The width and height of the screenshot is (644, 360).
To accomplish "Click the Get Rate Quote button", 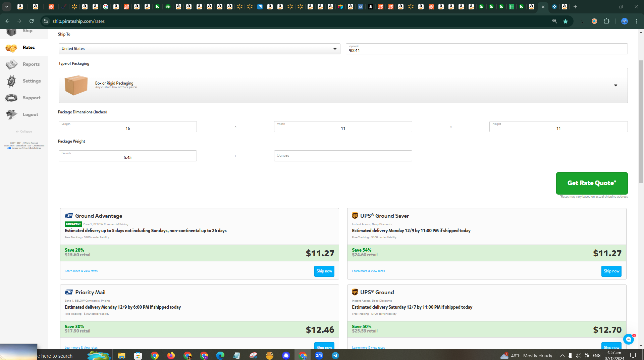I will [592, 183].
